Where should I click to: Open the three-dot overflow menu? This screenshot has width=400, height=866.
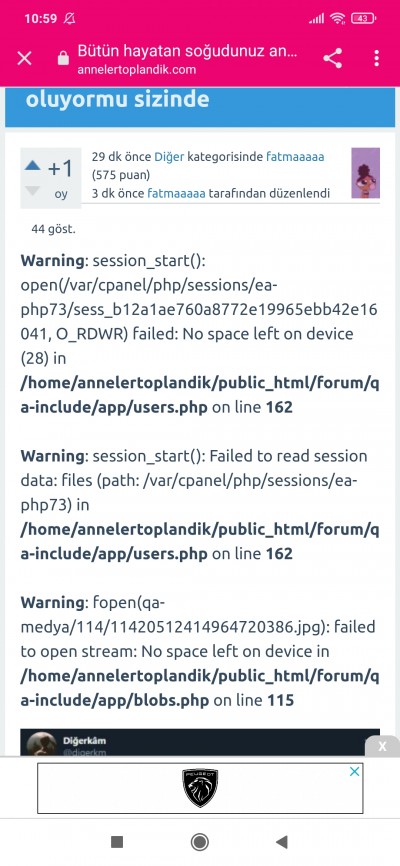[377, 59]
